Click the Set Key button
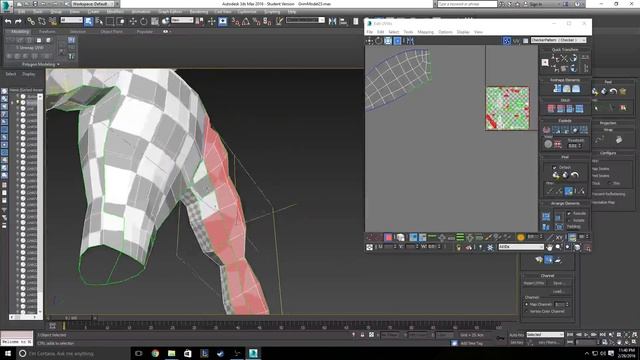This screenshot has height=360, width=640. point(516,342)
